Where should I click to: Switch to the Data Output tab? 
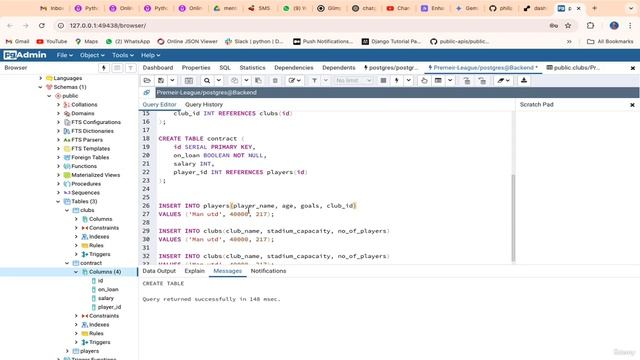[159, 271]
